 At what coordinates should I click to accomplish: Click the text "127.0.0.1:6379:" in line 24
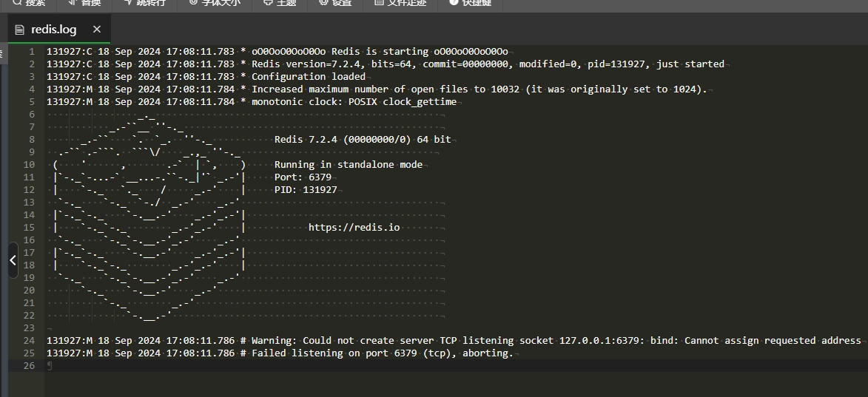click(602, 341)
